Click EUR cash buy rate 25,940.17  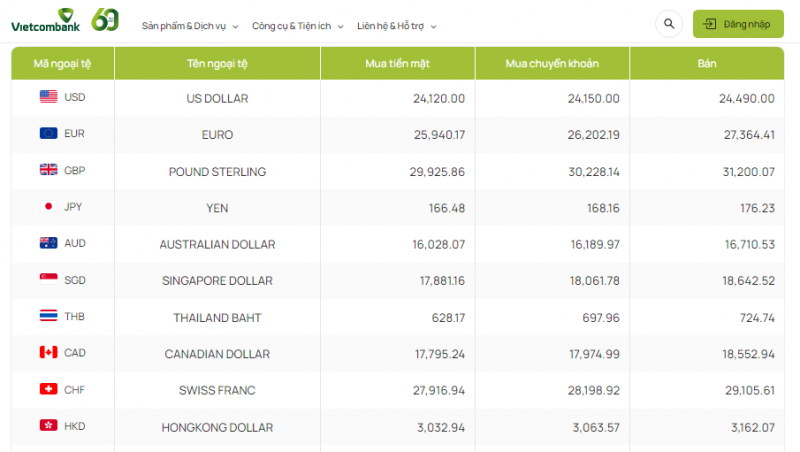tap(439, 135)
